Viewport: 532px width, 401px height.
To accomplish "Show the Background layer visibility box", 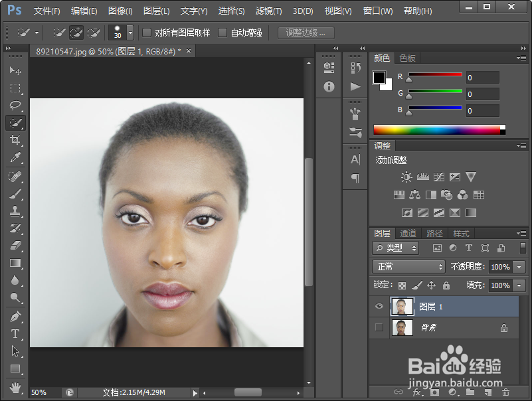I will 379,327.
